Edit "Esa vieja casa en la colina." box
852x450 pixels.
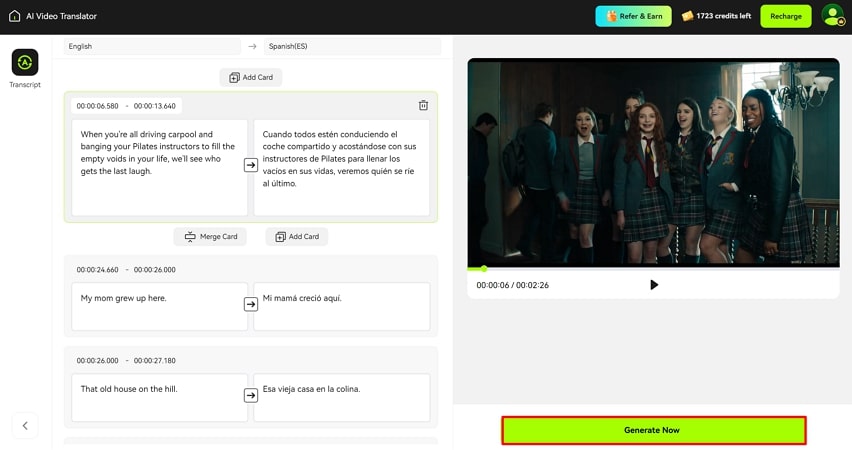[x=342, y=397]
